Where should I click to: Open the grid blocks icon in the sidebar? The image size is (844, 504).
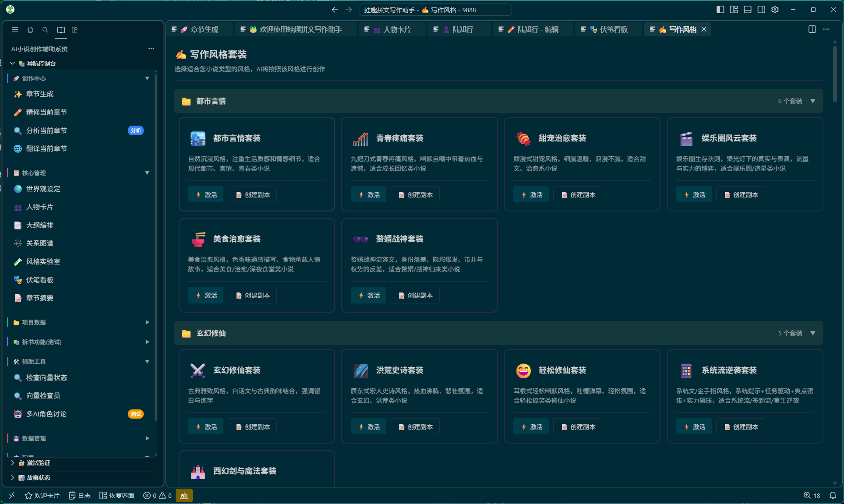click(75, 30)
